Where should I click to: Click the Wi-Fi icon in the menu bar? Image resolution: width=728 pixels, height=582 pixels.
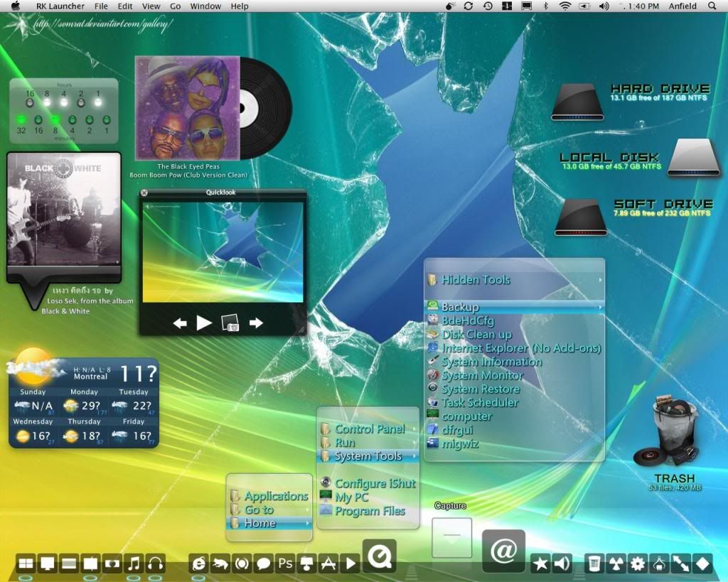tap(565, 6)
